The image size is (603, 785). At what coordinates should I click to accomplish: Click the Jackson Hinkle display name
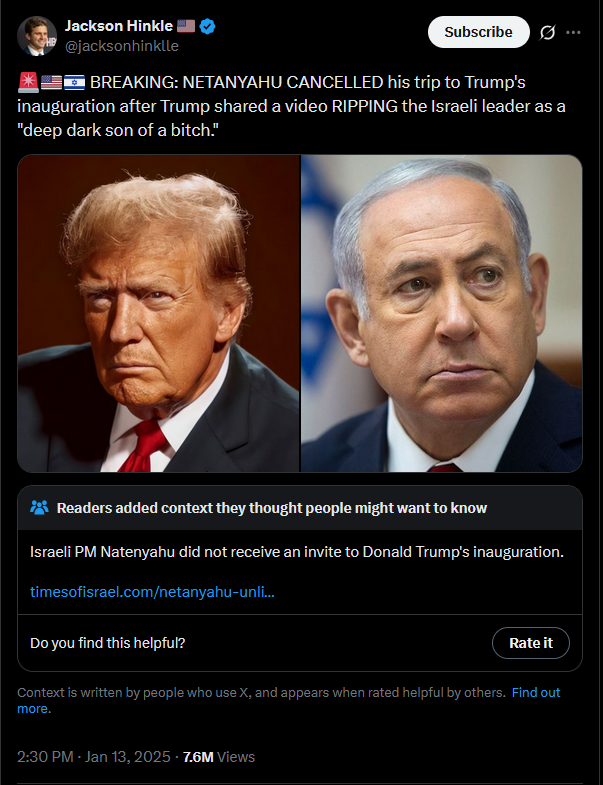tap(119, 26)
